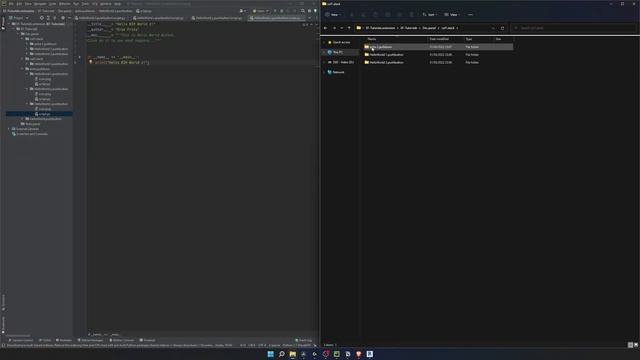Expand External Libraries in Project tree
This screenshot has width=640, height=360.
pos(9,129)
